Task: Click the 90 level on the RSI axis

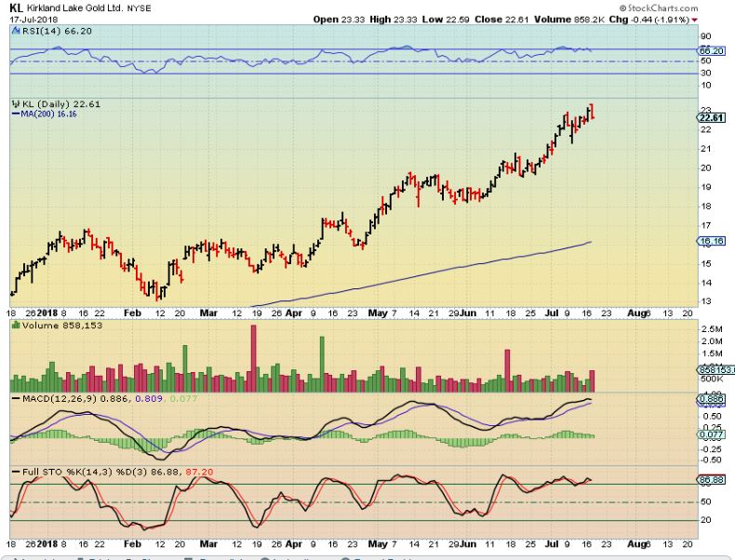Action: coord(706,36)
